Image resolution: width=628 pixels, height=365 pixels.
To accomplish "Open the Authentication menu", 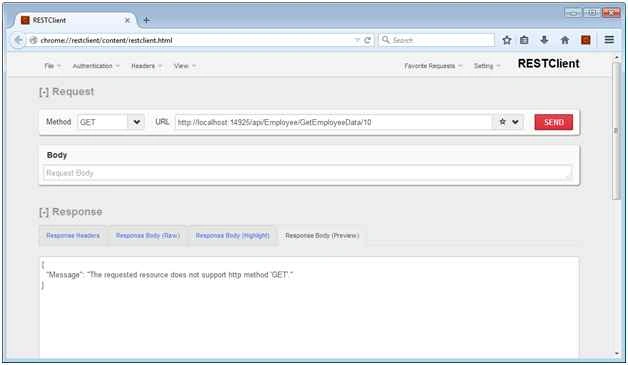I will click(x=96, y=66).
